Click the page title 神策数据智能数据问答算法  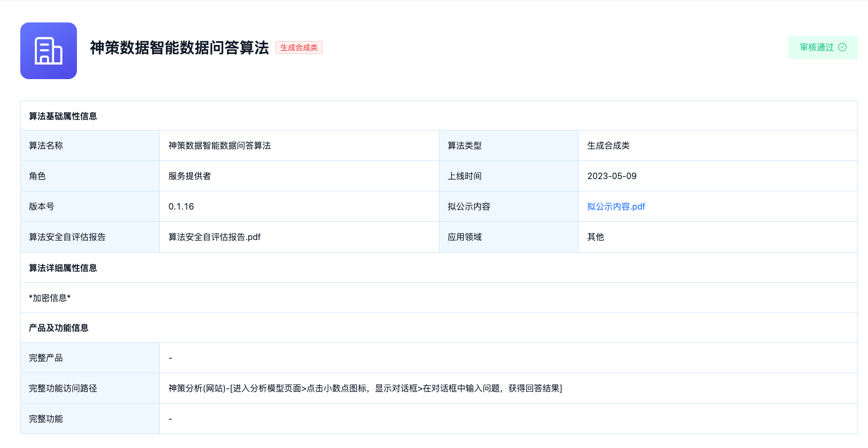click(179, 48)
